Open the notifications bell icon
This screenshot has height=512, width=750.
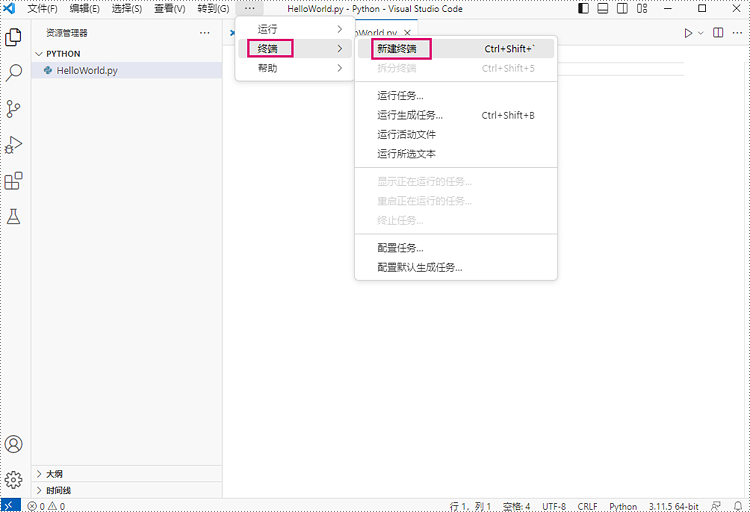coord(738,506)
